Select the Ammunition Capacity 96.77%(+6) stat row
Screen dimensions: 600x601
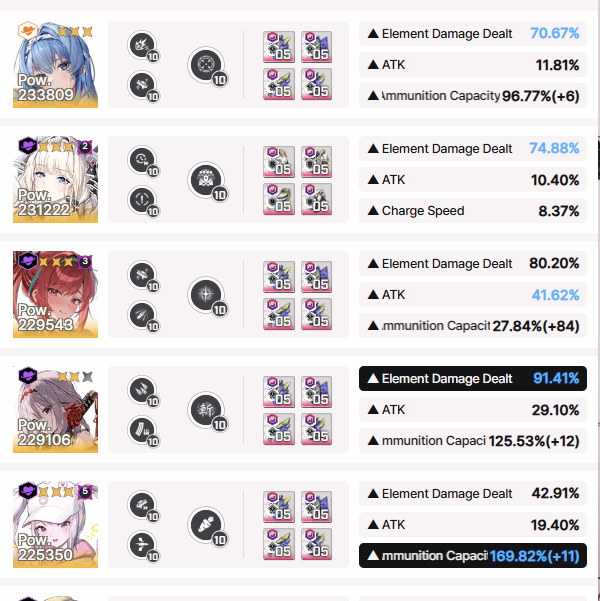(473, 95)
